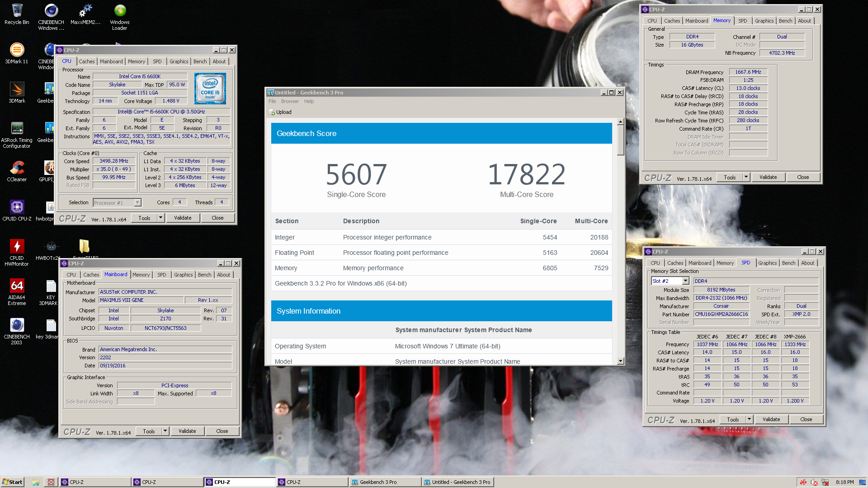
Task: Launch CPUID CPU-Z desktop icon
Action: [17, 211]
